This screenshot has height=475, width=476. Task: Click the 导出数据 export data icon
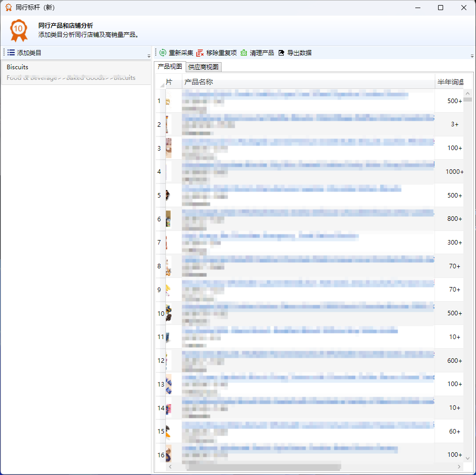coord(281,53)
